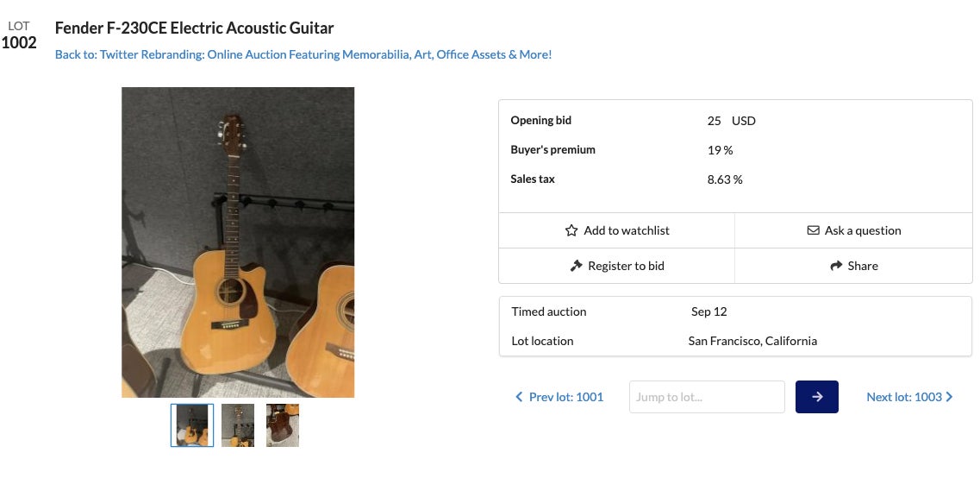Screen dimensions: 980x478
Task: Click the right chevron beside Next lot
Action: click(949, 397)
